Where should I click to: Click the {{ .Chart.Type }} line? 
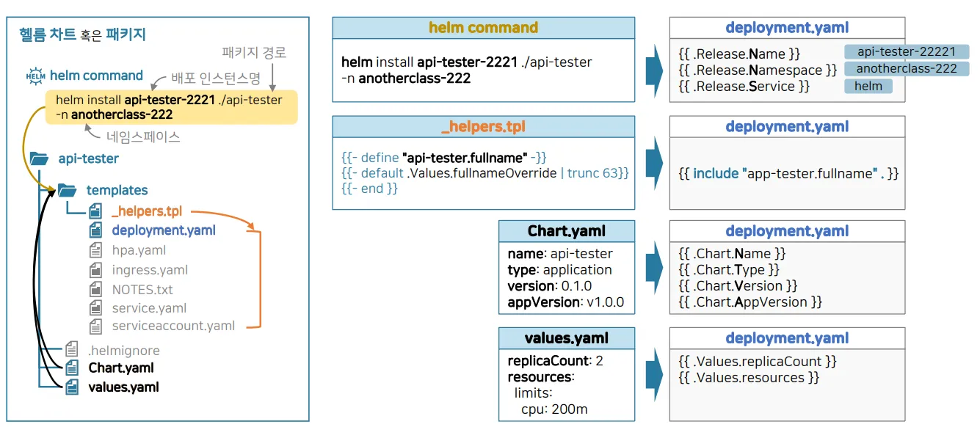(x=729, y=270)
